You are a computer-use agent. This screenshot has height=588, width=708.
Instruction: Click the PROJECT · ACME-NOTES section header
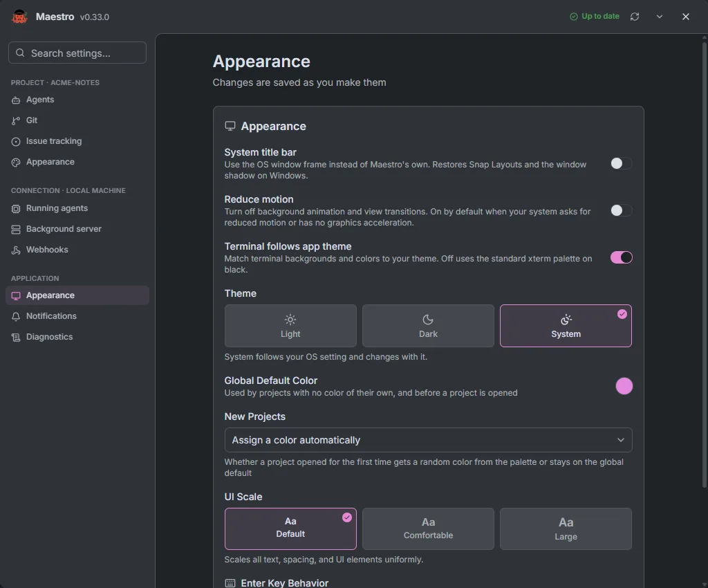[55, 82]
